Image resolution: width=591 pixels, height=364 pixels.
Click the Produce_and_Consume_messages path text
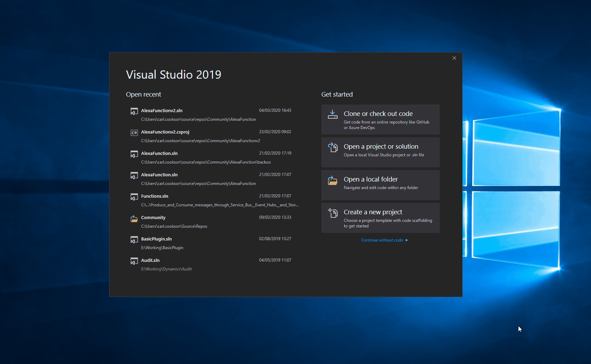pos(220,205)
